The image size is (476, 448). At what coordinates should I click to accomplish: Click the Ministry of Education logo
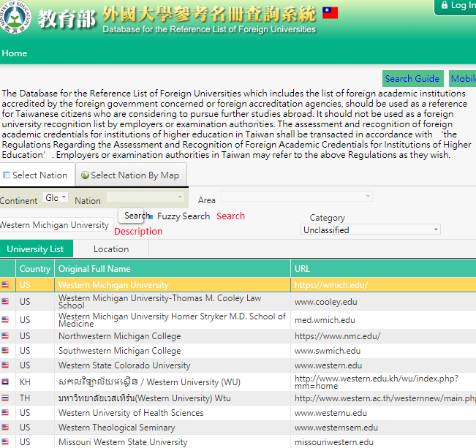pyautogui.click(x=15, y=17)
